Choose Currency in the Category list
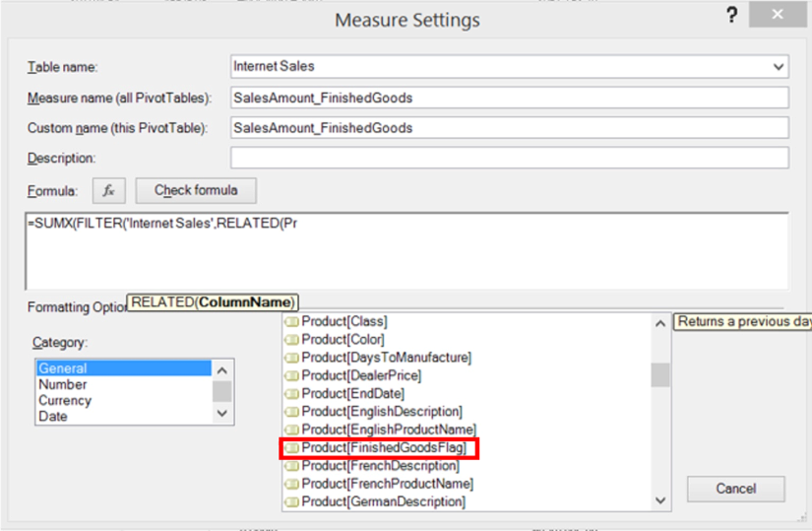812x531 pixels. point(65,401)
